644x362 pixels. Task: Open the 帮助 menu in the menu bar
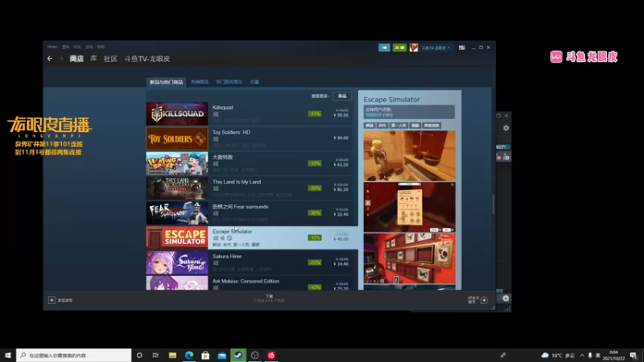pos(101,47)
